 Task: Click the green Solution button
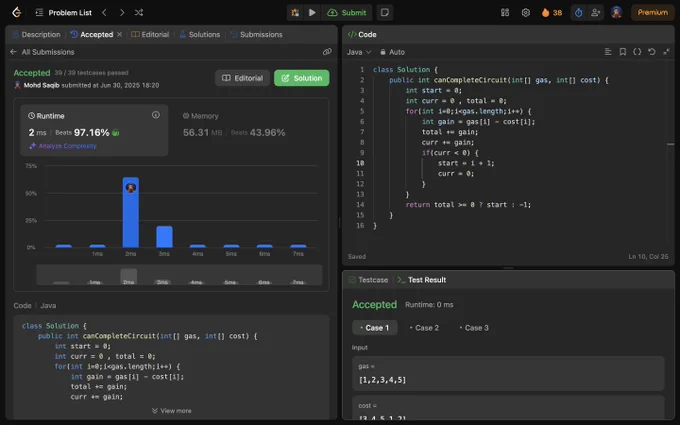(x=301, y=78)
